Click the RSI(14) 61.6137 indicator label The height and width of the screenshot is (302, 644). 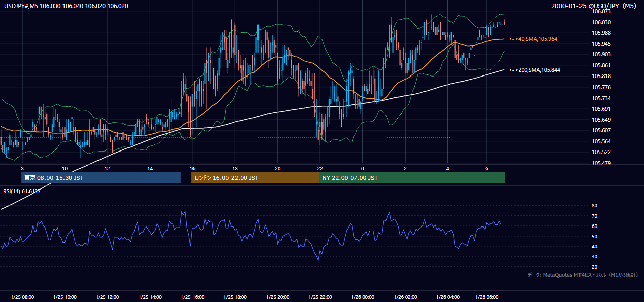(22, 191)
